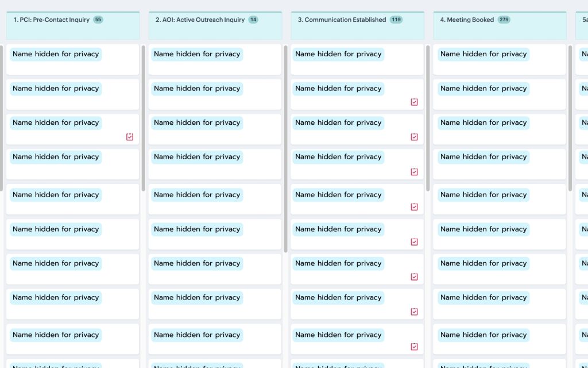Click task icon on eighth Communication Established card

(x=414, y=312)
